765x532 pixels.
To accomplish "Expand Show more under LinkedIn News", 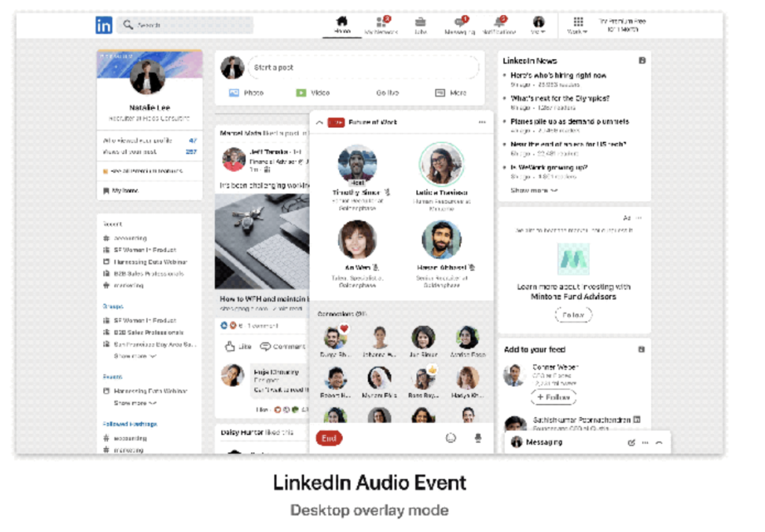I will [533, 191].
